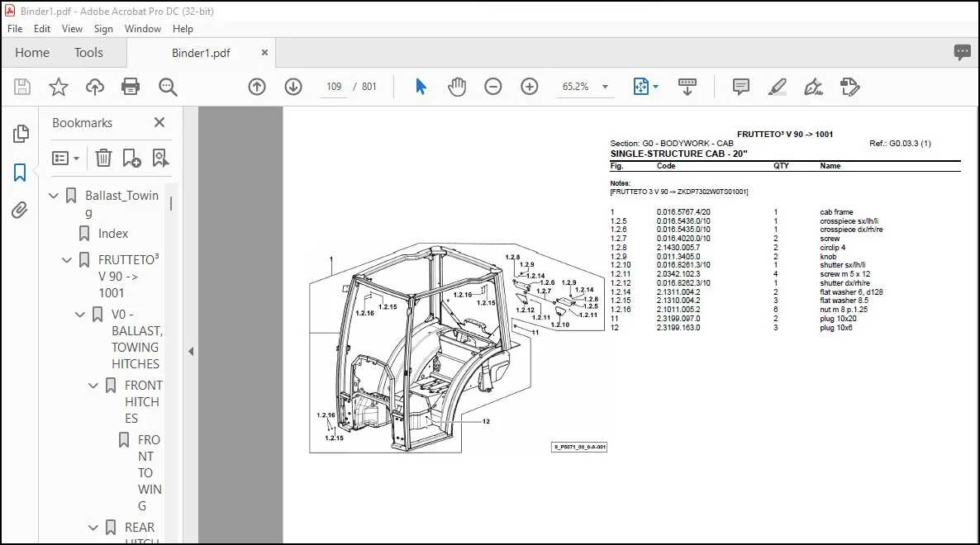
Task: Zoom in with plus button
Action: [530, 87]
